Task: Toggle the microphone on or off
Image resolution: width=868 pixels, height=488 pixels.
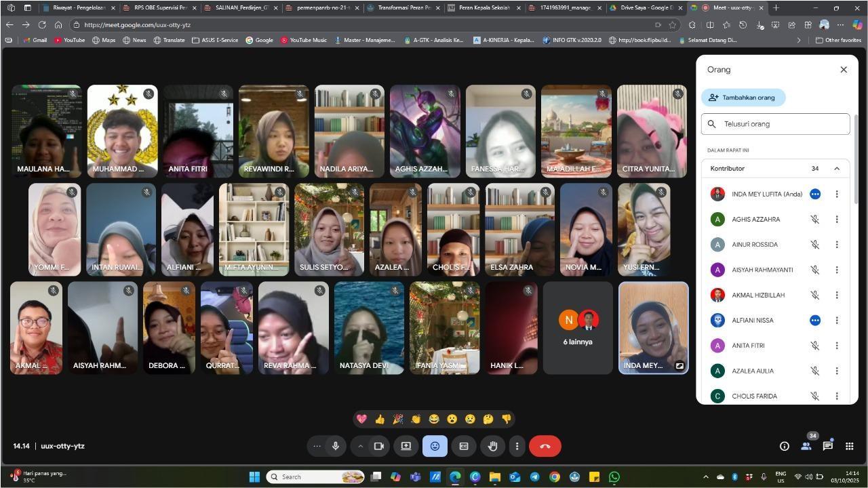Action: pos(335,446)
